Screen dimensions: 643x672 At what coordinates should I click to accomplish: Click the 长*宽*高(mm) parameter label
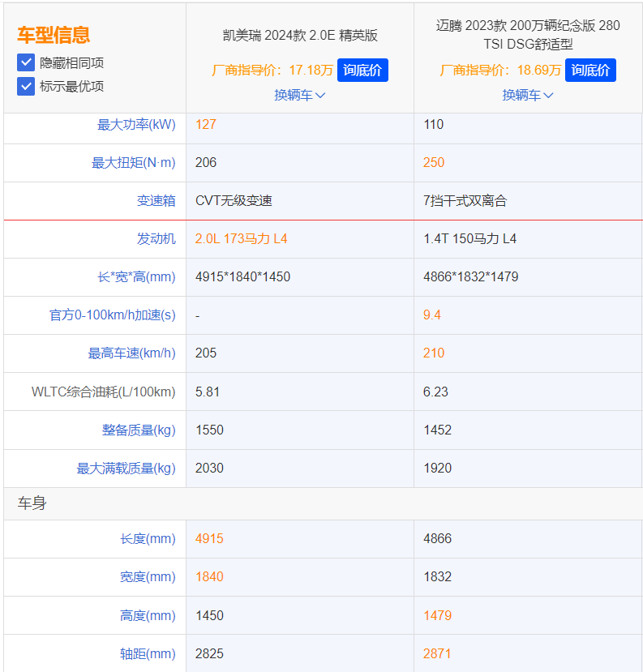[136, 277]
